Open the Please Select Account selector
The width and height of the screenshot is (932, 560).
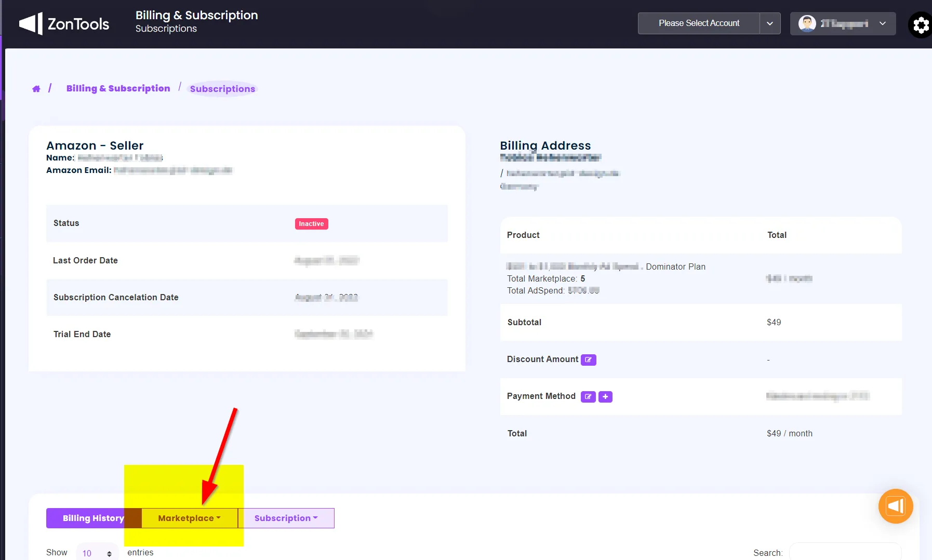[x=699, y=23]
